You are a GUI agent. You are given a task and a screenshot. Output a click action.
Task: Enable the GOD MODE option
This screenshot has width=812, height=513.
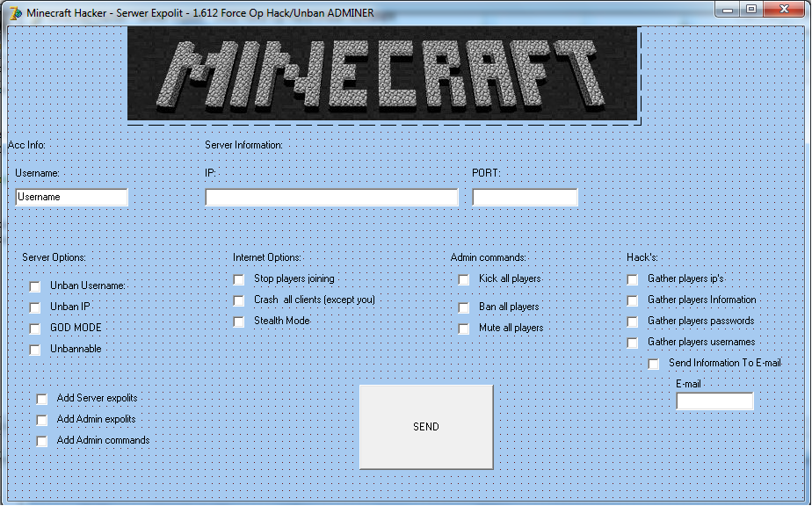click(x=34, y=328)
